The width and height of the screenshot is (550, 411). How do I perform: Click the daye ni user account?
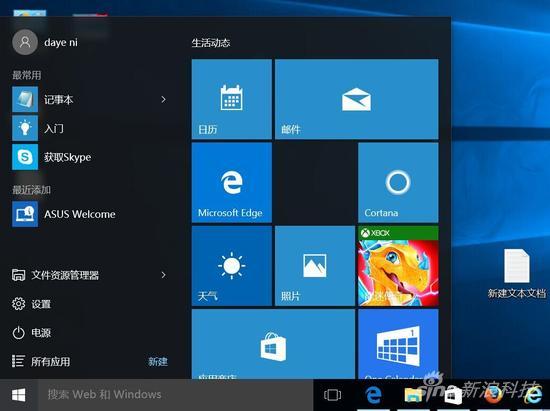coord(45,42)
